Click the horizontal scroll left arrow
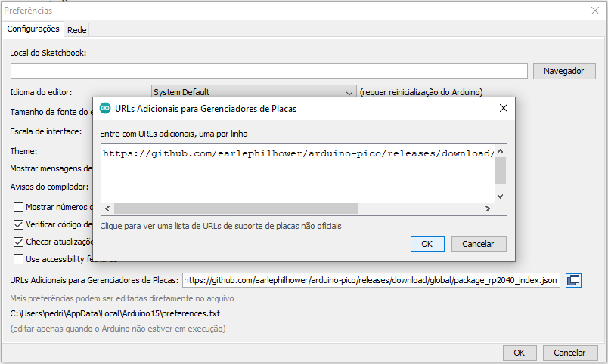 pos(108,209)
